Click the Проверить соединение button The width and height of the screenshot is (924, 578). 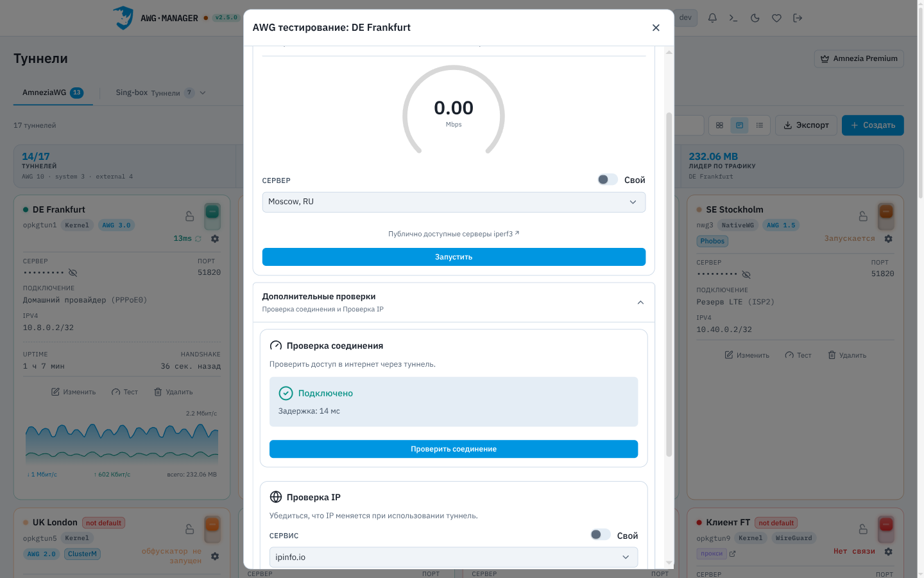(454, 449)
